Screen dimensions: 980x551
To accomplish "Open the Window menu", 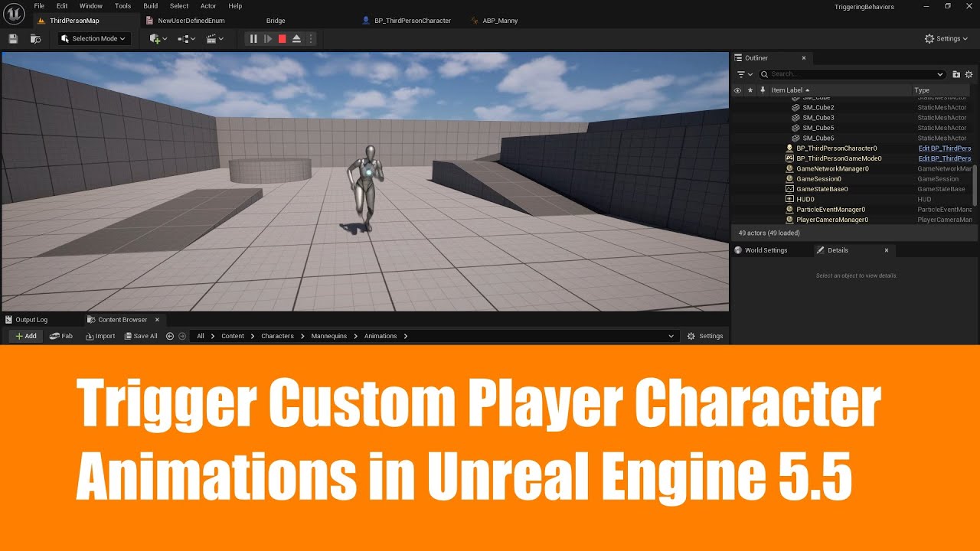I will pyautogui.click(x=91, y=6).
